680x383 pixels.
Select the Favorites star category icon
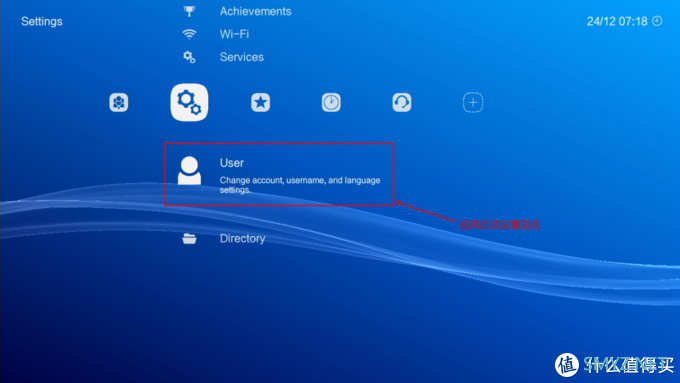pos(260,102)
